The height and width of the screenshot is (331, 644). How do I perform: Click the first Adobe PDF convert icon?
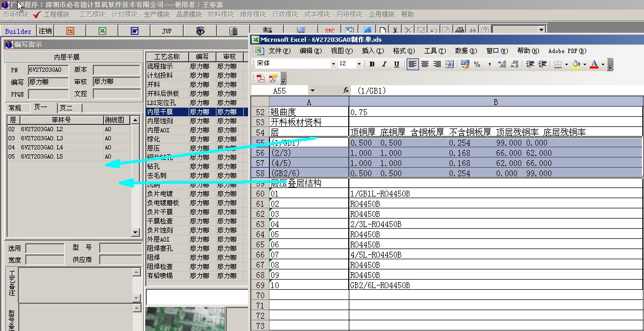260,79
